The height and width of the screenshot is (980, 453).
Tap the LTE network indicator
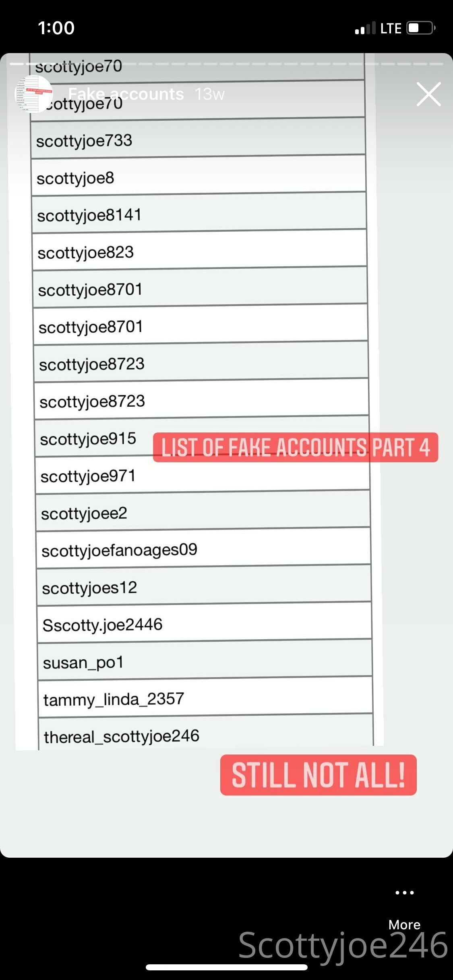391,29
